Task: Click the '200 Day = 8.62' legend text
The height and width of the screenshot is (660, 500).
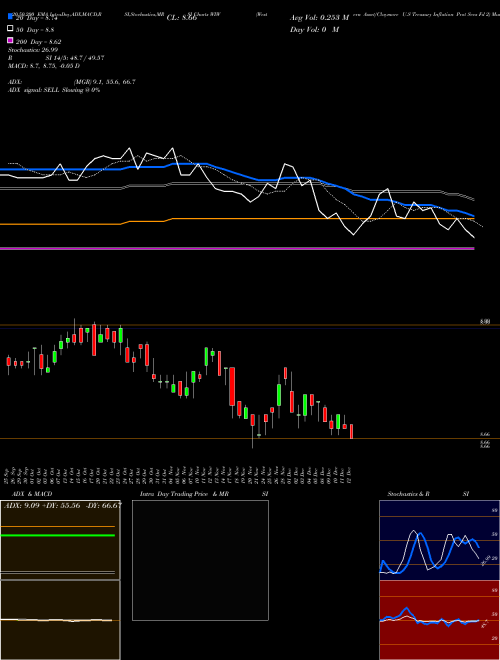Action: tap(39, 42)
